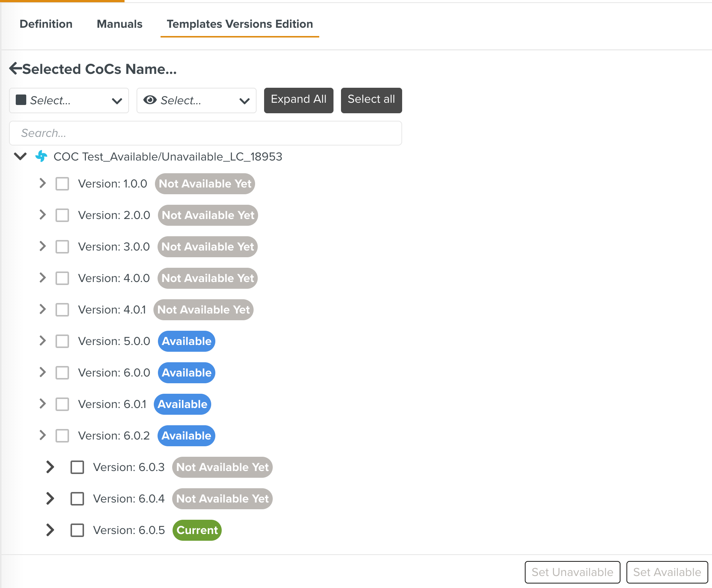Viewport: 712px width, 588px height.
Task: Expand the Version 6.0.3 row
Action: [50, 467]
